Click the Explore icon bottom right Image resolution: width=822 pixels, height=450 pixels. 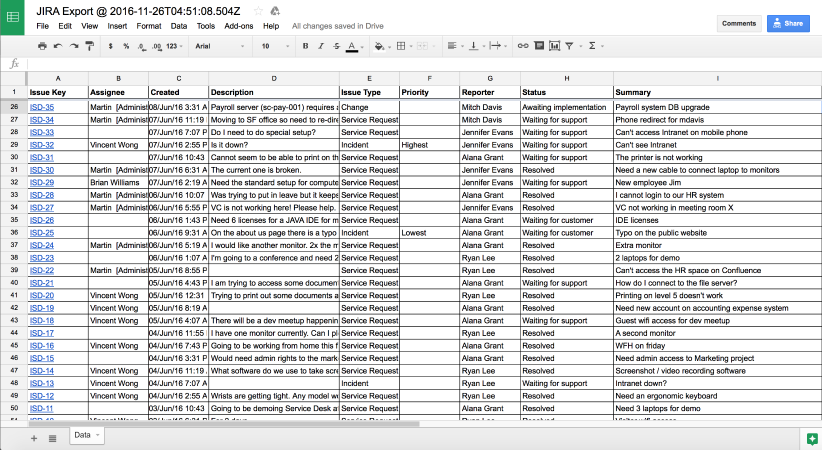[813, 439]
